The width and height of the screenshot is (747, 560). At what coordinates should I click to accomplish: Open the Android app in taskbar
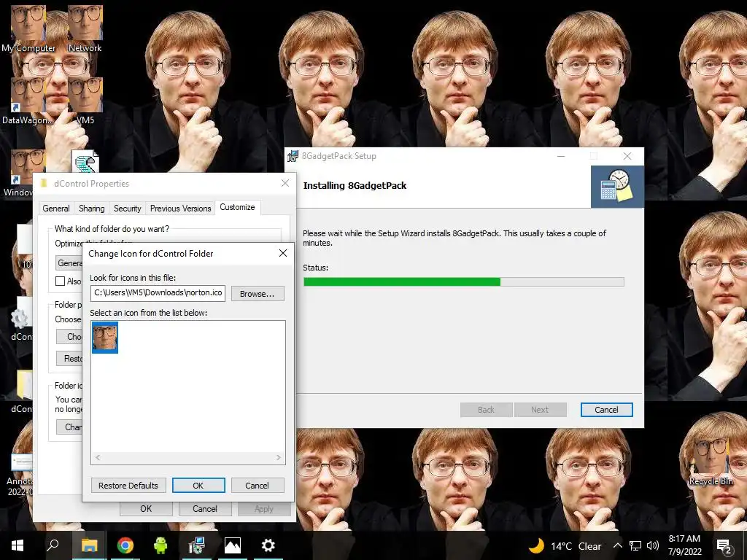[160, 545]
